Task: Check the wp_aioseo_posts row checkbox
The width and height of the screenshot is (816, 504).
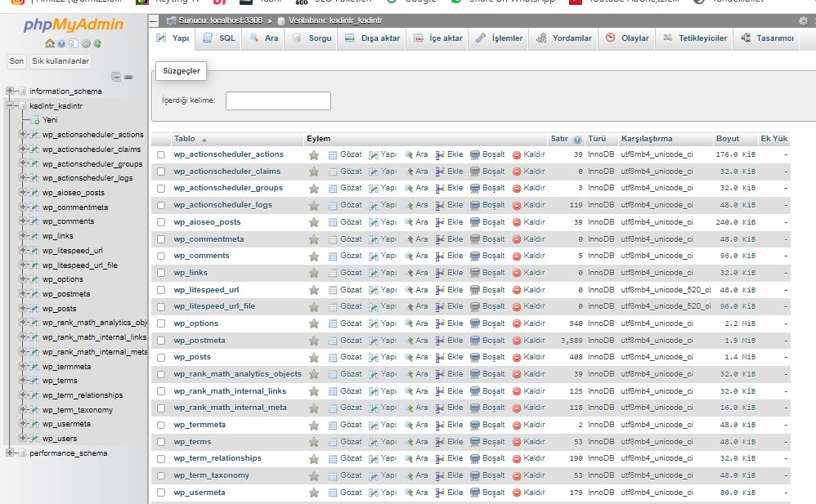Action: coord(161,222)
